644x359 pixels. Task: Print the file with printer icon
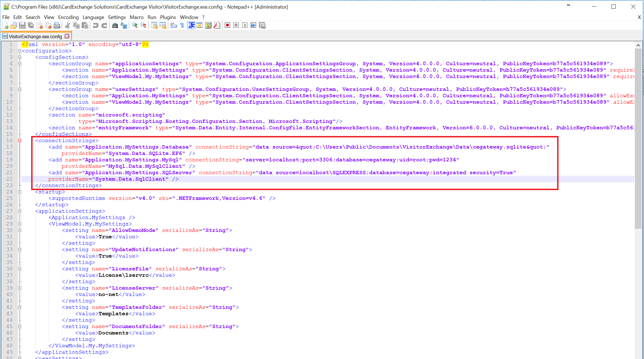57,26
